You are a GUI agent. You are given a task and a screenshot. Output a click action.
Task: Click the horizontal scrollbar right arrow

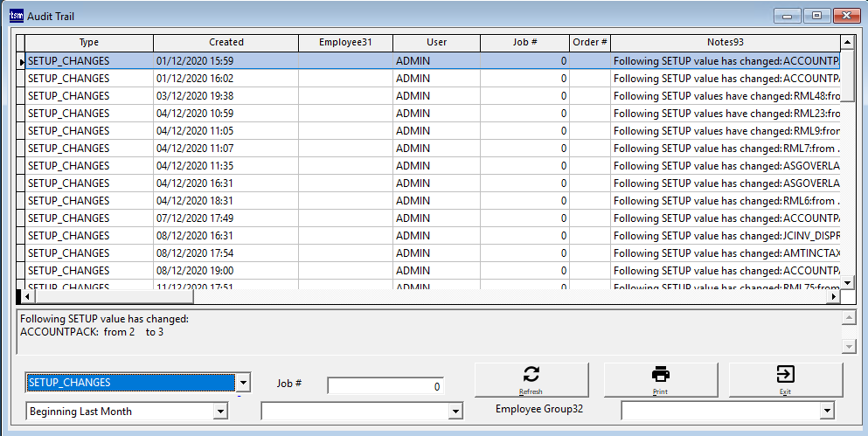(x=834, y=296)
